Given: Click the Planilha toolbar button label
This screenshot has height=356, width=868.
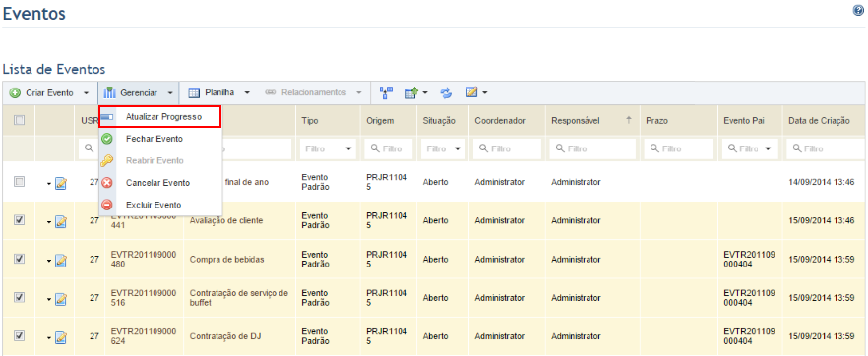Looking at the screenshot, I should (219, 92).
